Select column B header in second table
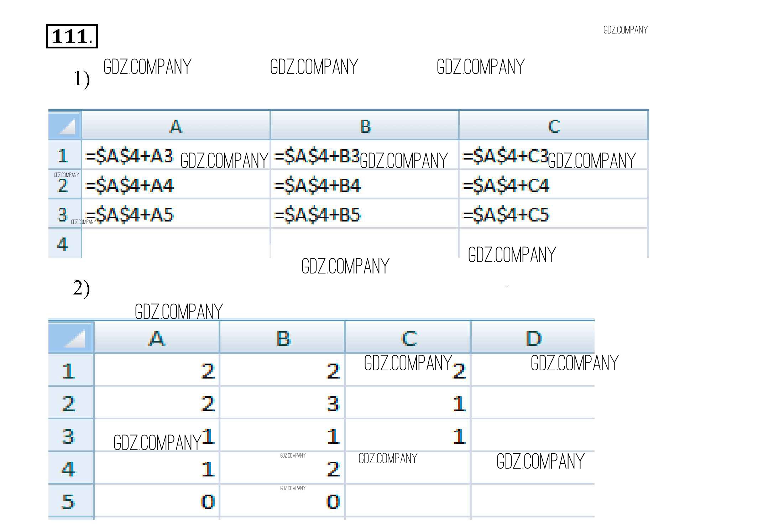763x532 pixels. (x=283, y=338)
